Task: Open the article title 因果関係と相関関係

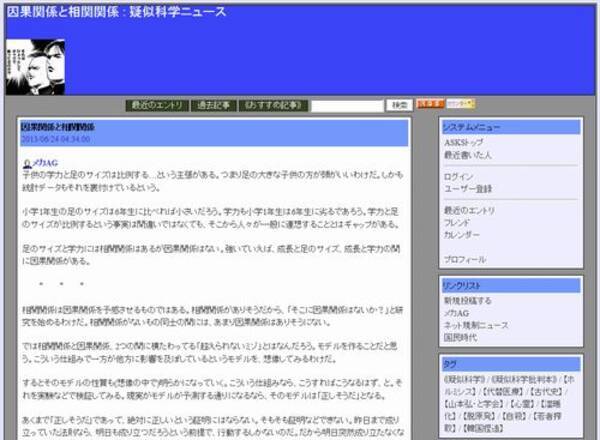Action: point(58,128)
